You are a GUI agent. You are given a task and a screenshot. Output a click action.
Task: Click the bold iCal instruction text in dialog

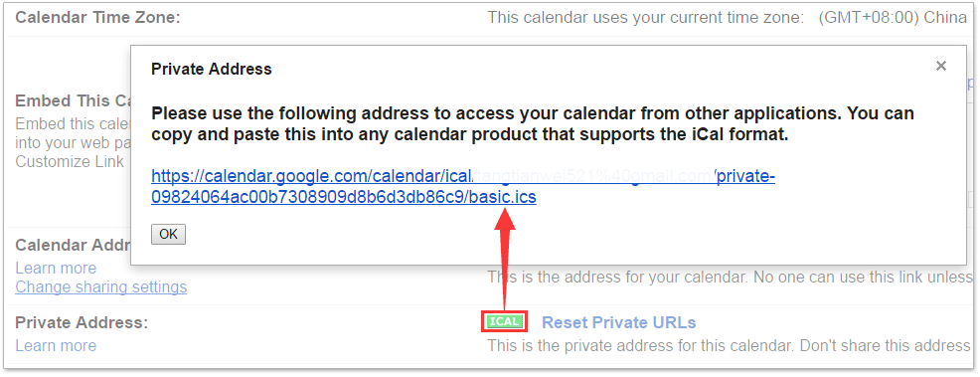click(x=533, y=123)
